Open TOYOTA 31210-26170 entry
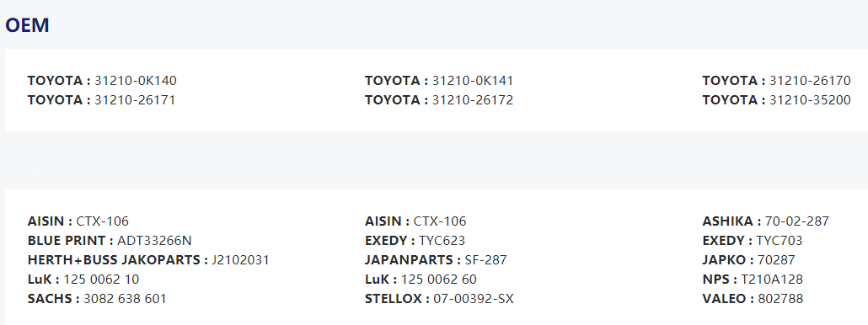 (777, 81)
